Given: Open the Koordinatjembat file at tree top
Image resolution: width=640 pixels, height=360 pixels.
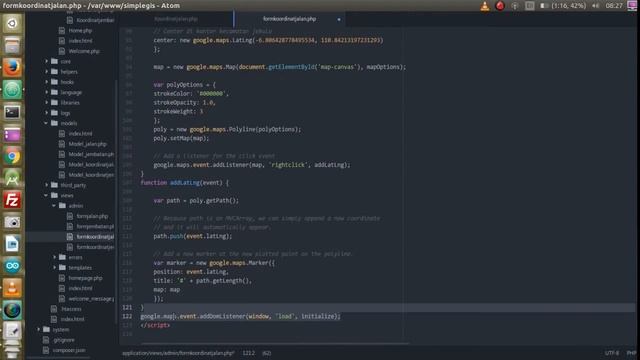Looking at the screenshot, I should pos(95,20).
